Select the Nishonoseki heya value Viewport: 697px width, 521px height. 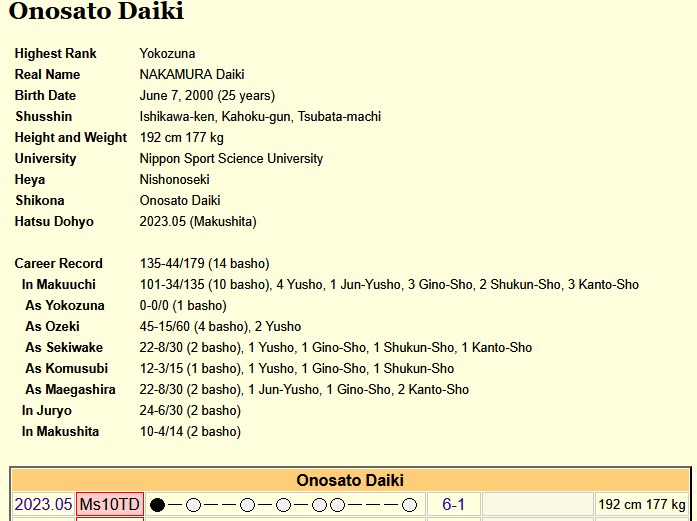174,179
